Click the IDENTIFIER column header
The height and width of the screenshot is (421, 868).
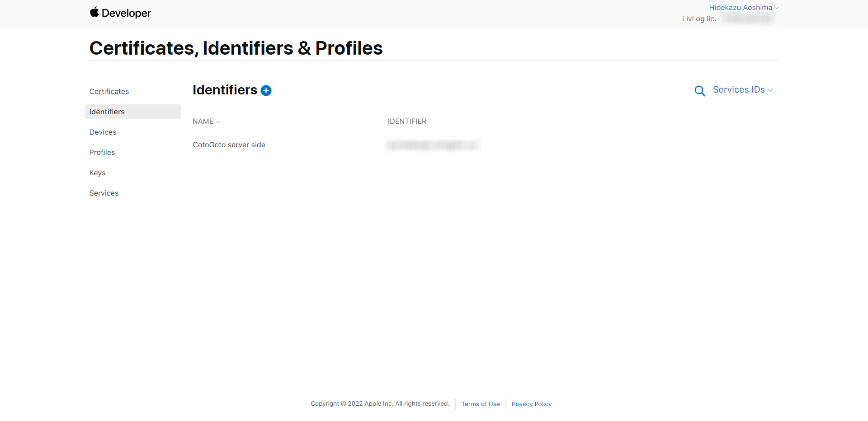point(407,122)
